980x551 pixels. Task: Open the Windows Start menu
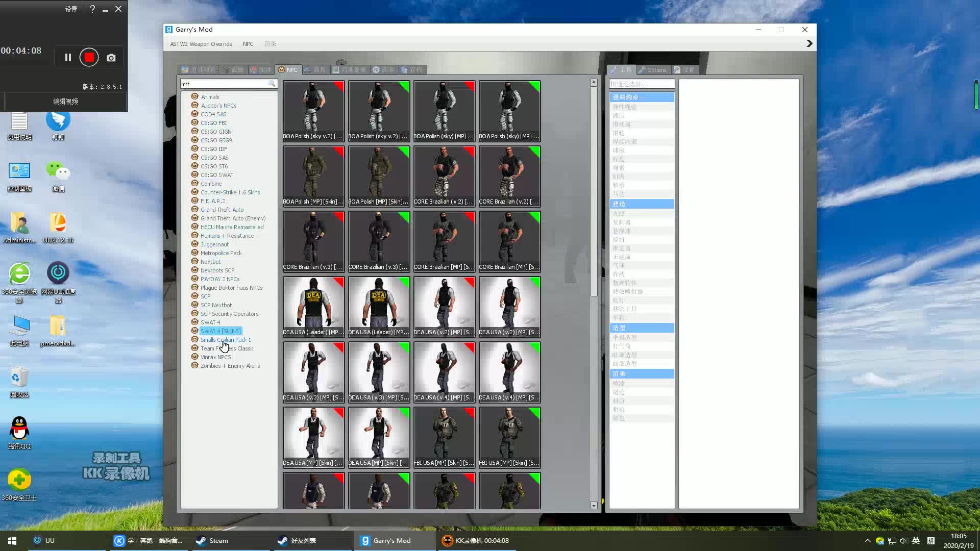pos(12,541)
